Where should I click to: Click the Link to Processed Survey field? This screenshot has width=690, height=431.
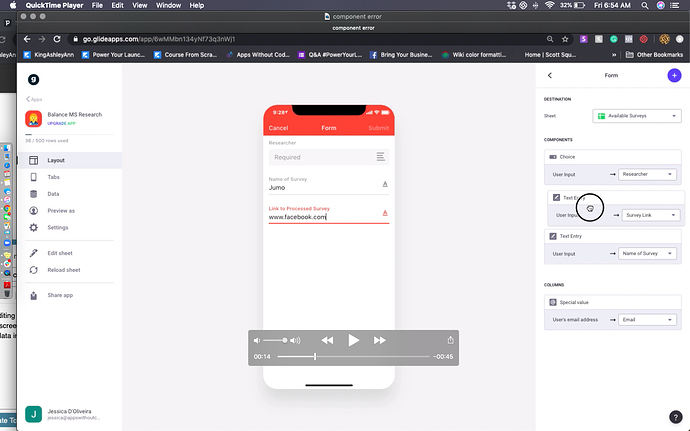(x=329, y=214)
